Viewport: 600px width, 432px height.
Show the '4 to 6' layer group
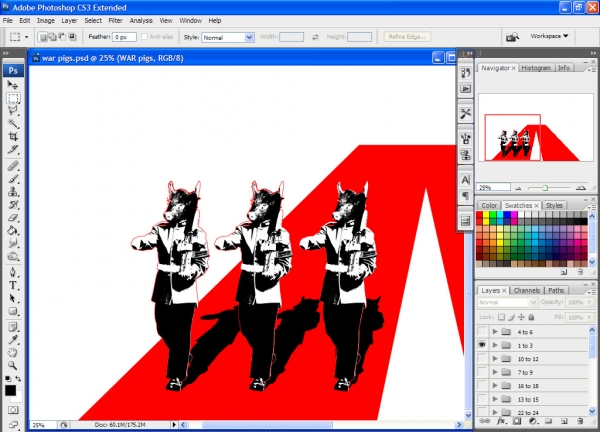(482, 332)
